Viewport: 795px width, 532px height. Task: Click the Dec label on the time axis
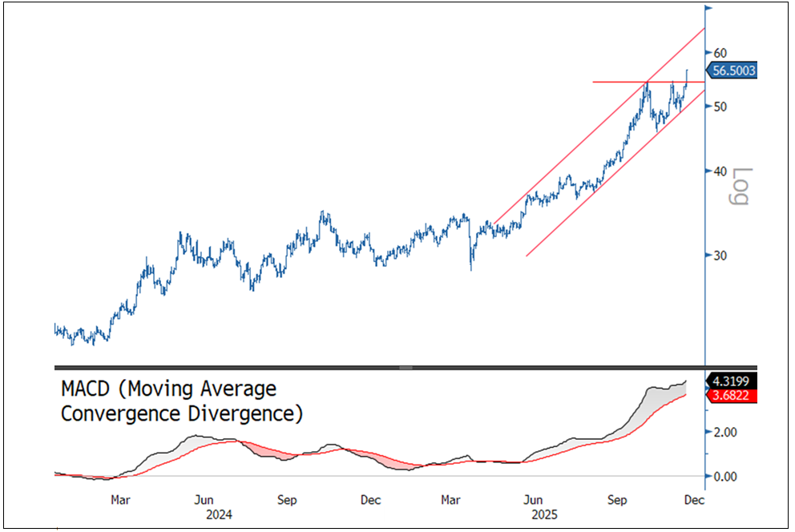point(694,500)
